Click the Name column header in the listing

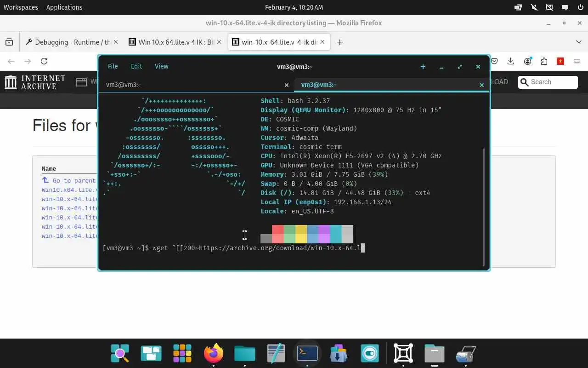pyautogui.click(x=49, y=169)
